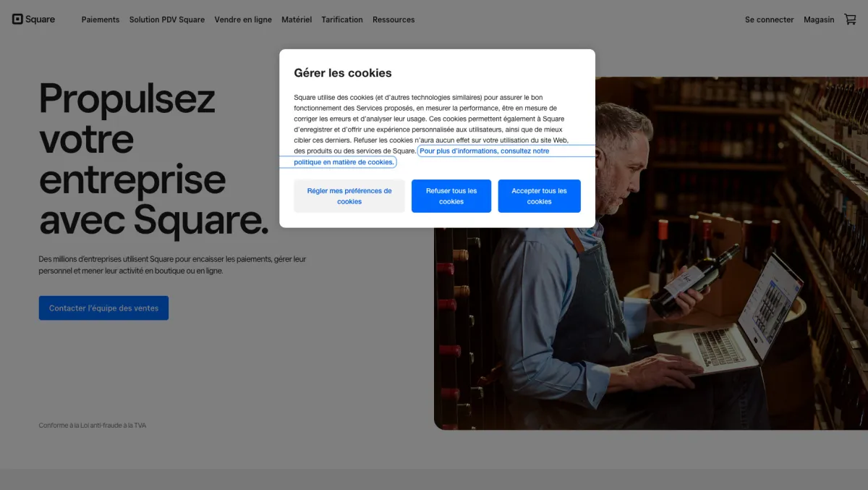Viewport: 868px width, 490px height.
Task: Go to Tarification page
Action: pyautogui.click(x=342, y=20)
